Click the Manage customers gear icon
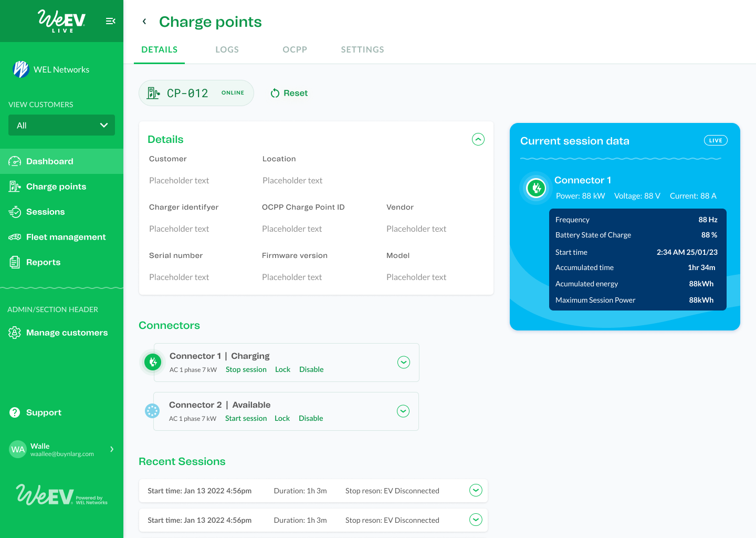Screen dimensions: 756x538 (x=15, y=333)
